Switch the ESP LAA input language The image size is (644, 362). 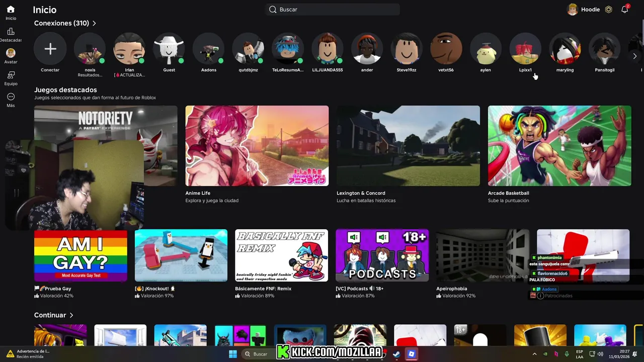(580, 354)
